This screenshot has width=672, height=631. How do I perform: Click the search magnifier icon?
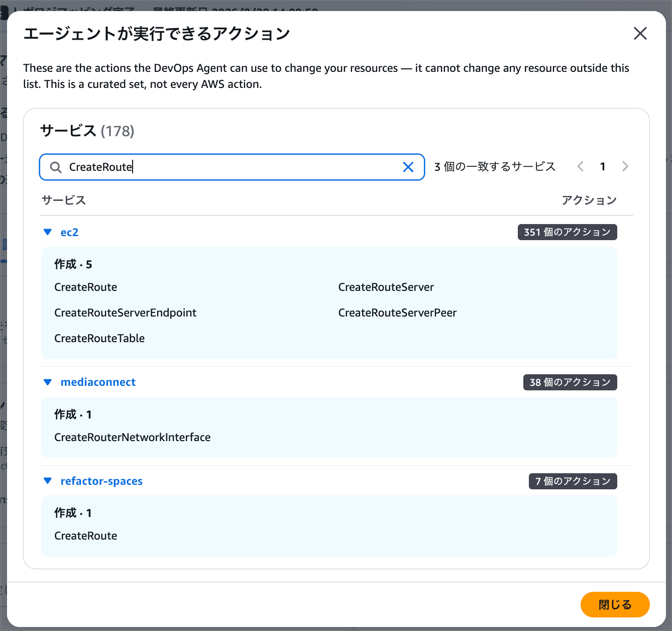click(x=56, y=167)
